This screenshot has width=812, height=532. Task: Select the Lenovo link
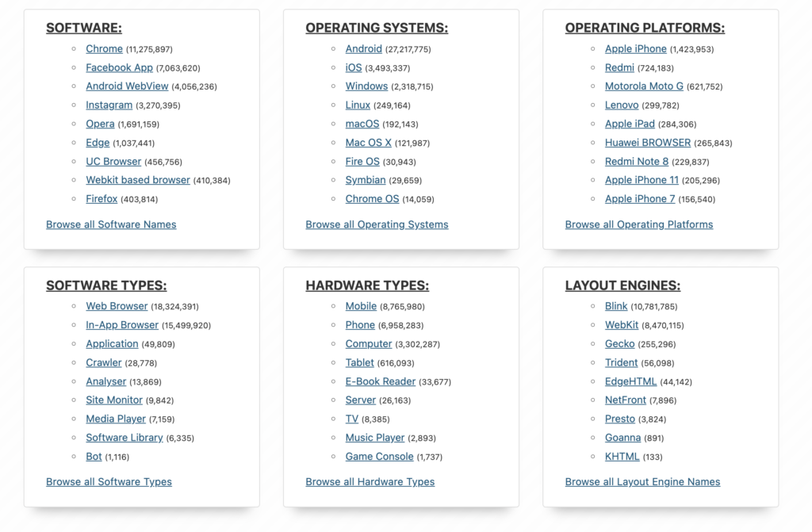(x=622, y=105)
